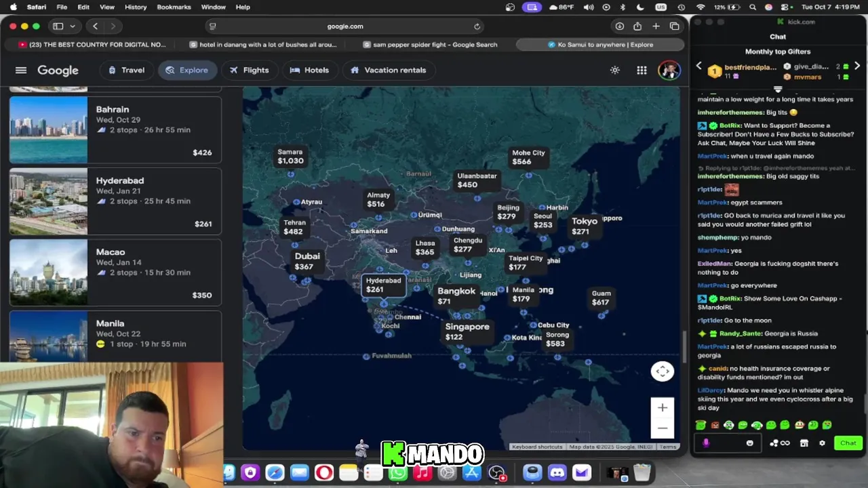The image size is (868, 488).
Task: Select the Ulaanbaatar $450 map label
Action: click(477, 180)
